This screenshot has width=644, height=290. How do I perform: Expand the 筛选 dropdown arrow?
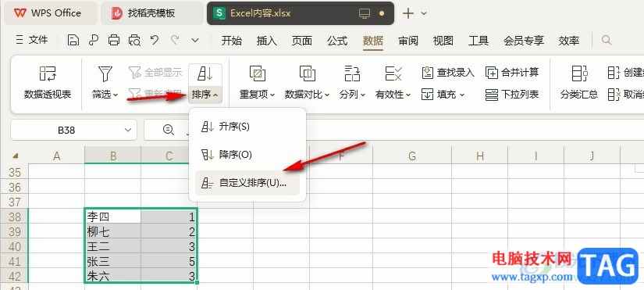[116, 95]
